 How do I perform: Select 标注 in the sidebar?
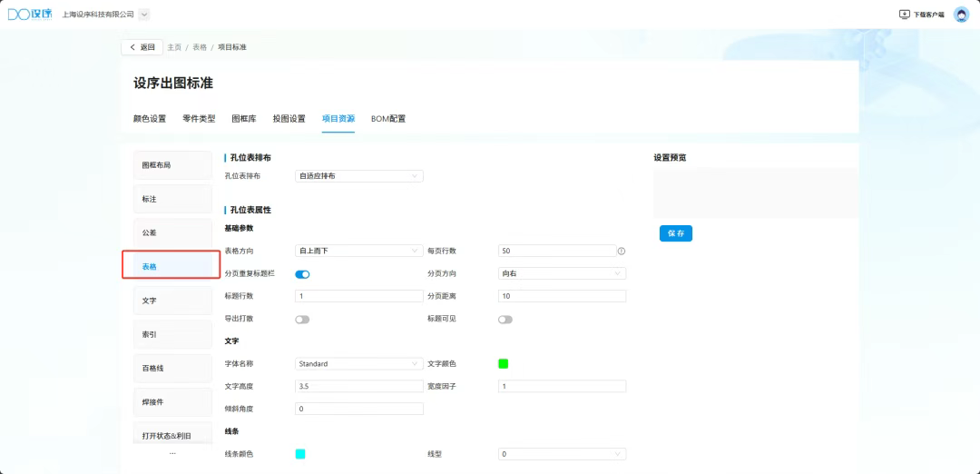[172, 199]
